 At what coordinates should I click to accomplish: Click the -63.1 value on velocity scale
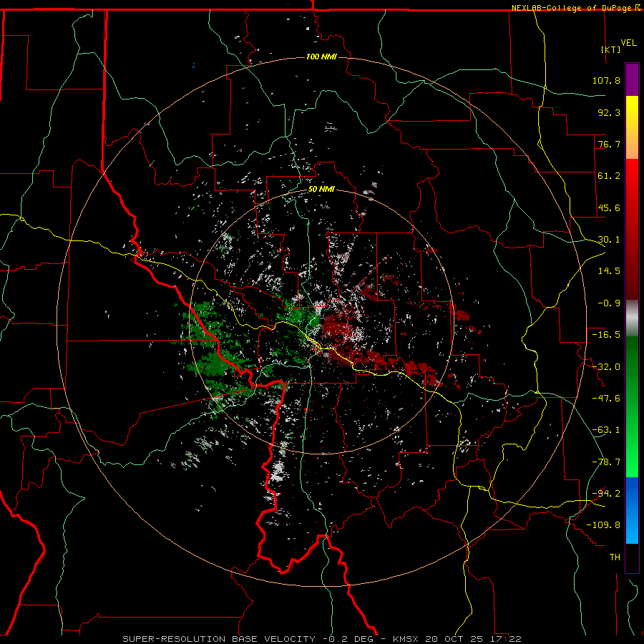tap(606, 430)
